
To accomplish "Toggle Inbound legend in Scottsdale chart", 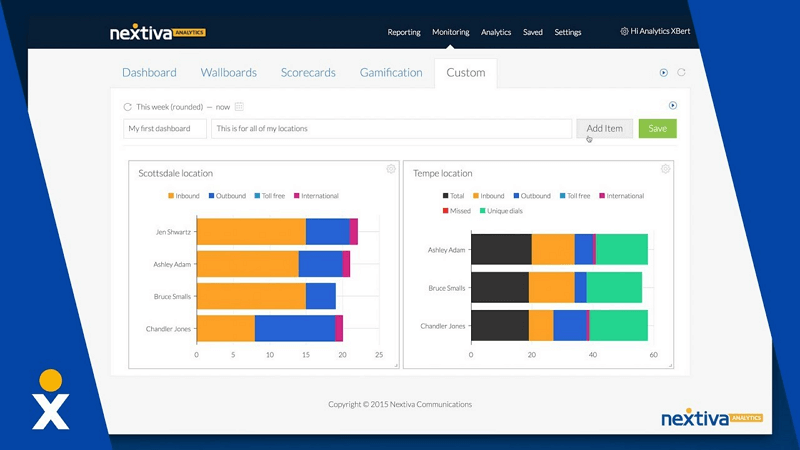I will tap(184, 196).
